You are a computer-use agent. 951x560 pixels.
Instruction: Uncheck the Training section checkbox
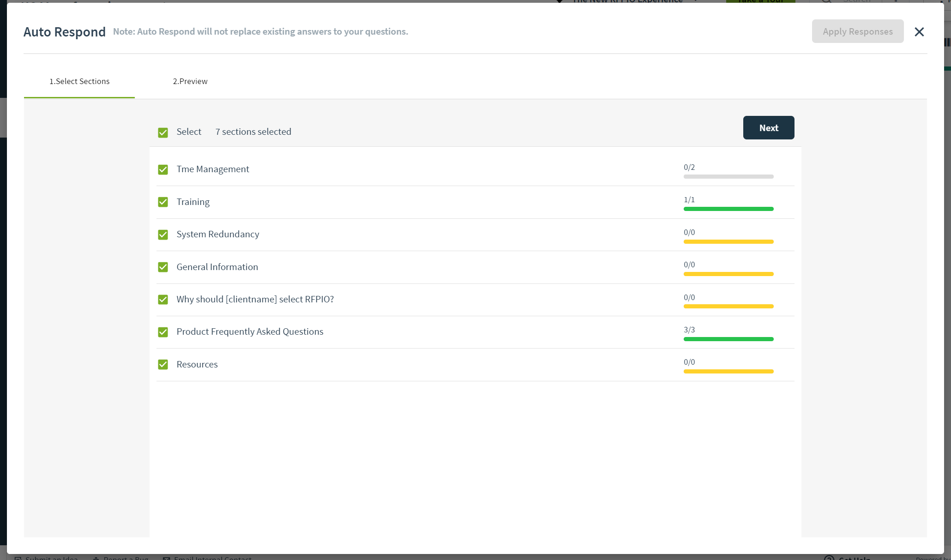pos(163,202)
